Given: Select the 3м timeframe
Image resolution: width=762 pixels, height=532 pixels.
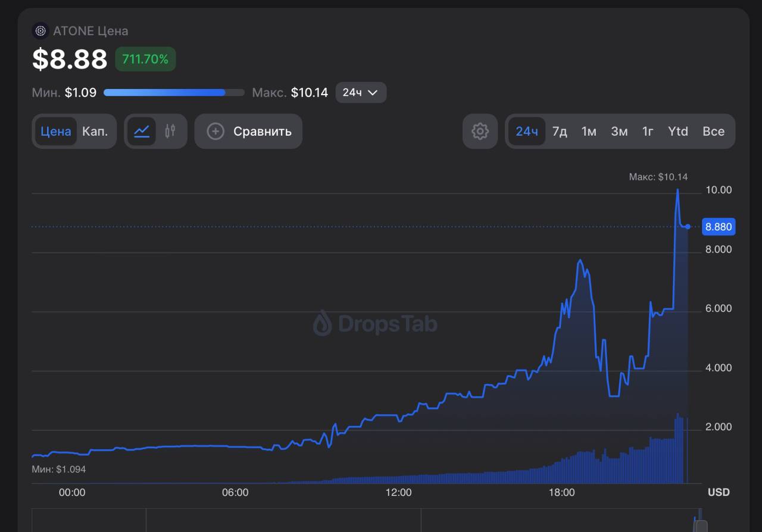Looking at the screenshot, I should [x=619, y=132].
